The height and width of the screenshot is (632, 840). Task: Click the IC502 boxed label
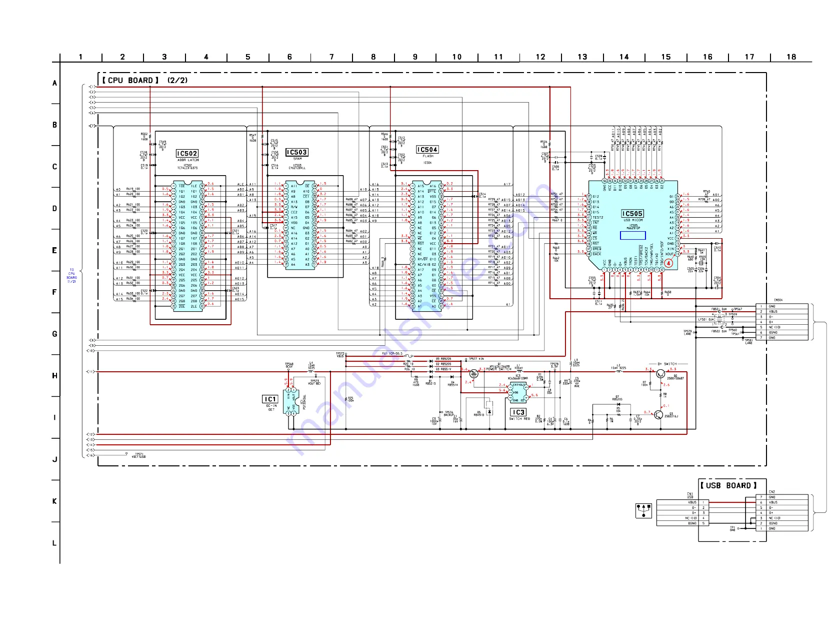[x=187, y=154]
